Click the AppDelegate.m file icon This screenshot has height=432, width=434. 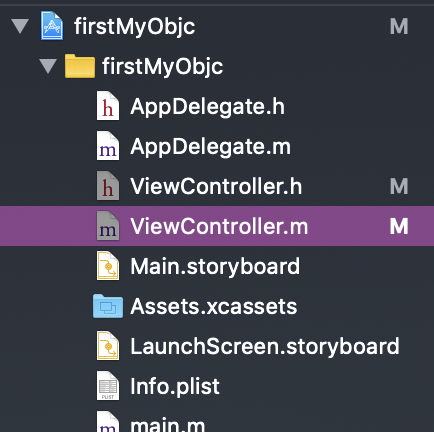[108, 146]
